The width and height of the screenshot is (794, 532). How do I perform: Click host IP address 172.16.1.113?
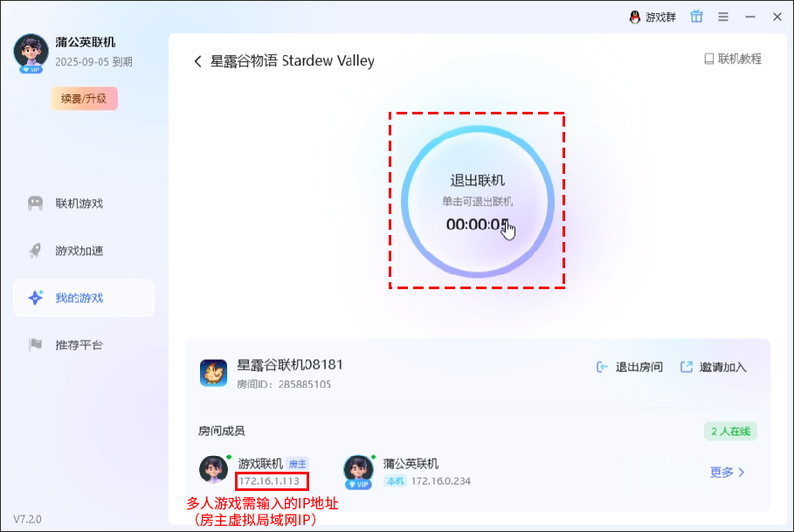point(269,480)
